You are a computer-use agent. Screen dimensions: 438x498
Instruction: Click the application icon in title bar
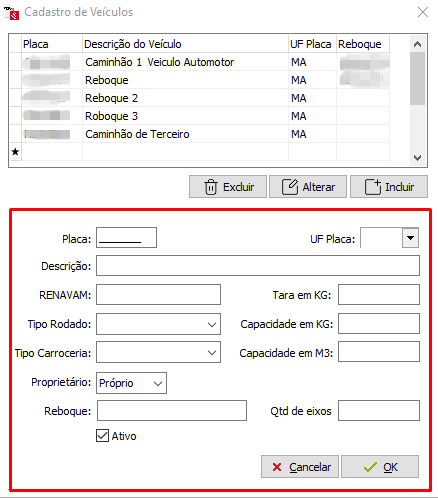[11, 13]
